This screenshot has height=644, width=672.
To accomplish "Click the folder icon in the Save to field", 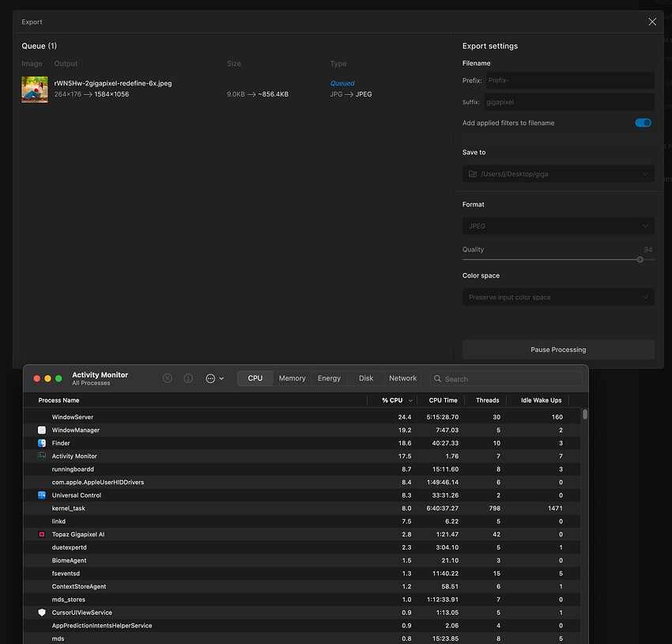I will coord(472,173).
